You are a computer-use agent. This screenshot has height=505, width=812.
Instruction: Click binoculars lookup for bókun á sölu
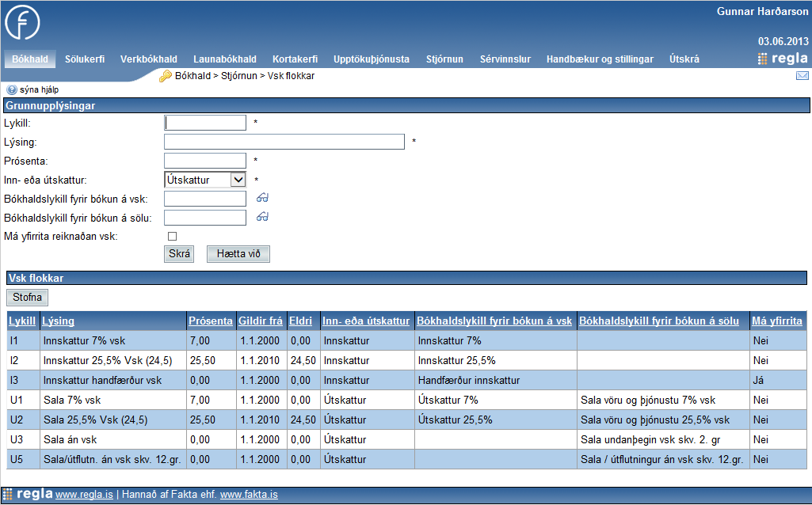coord(263,217)
